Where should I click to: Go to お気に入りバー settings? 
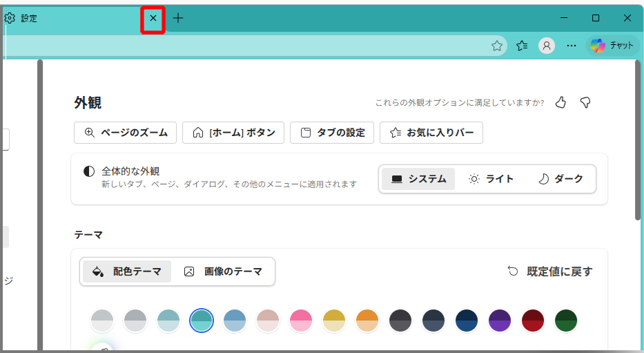[x=431, y=133]
